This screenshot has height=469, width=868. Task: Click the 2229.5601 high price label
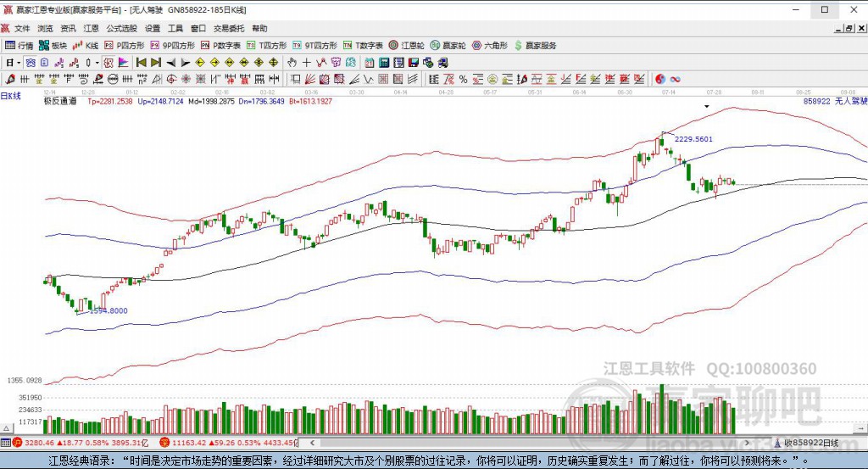point(693,139)
